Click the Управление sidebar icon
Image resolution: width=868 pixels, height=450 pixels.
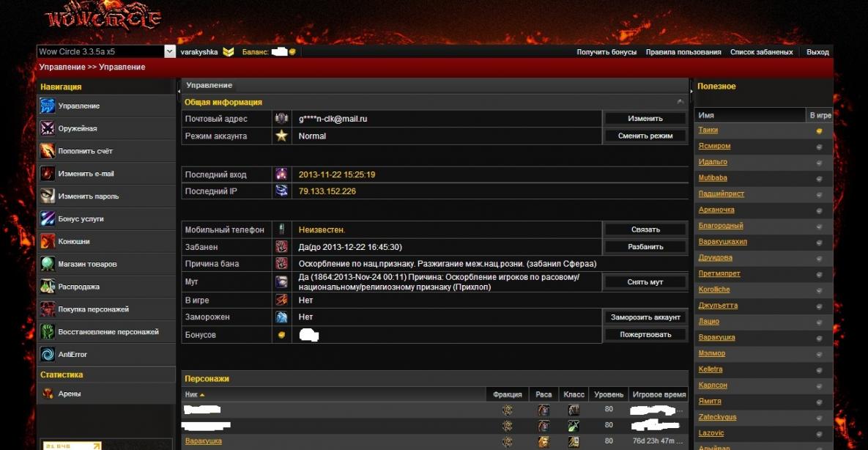click(x=48, y=106)
